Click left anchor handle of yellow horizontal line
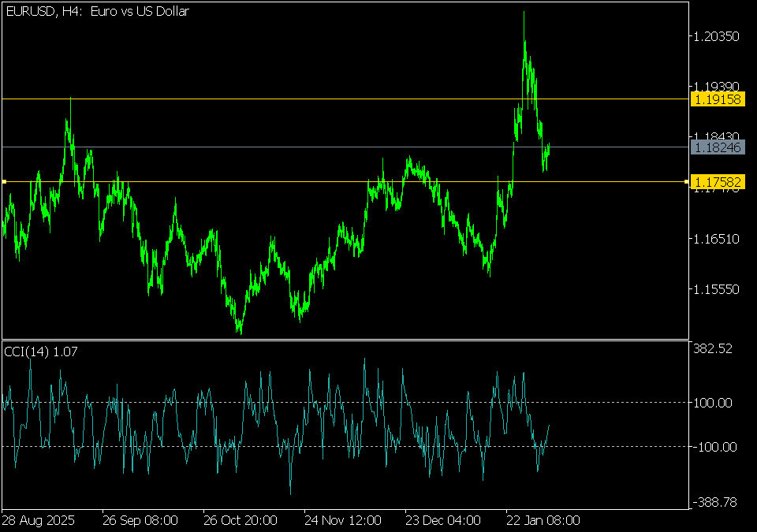Screen dimensions: 757x532 click(x=4, y=182)
